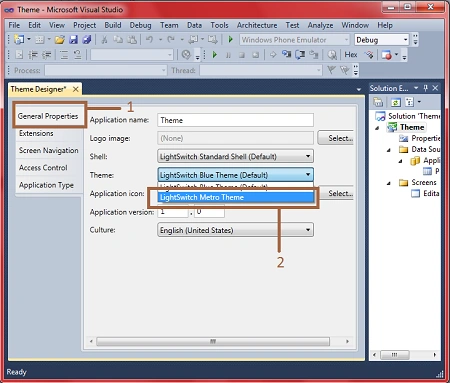Click the Save All icon
Image resolution: width=450 pixels, height=383 pixels.
click(87, 40)
